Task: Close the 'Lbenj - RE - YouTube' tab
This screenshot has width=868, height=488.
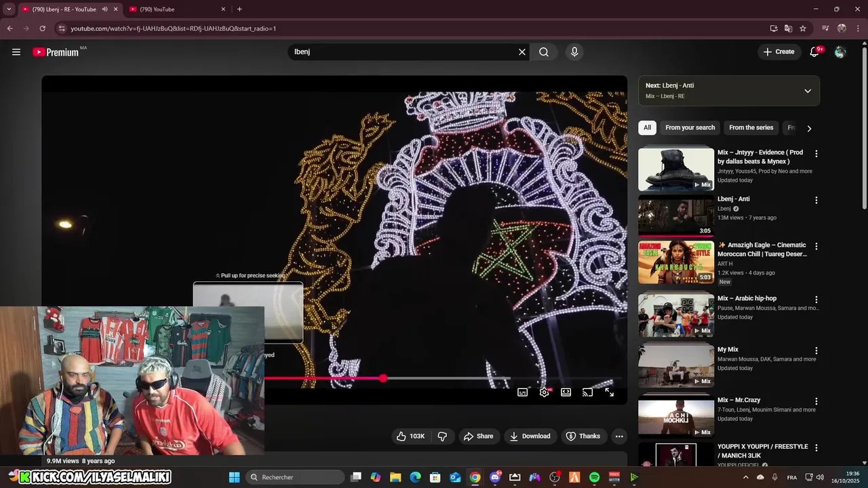Action: click(x=115, y=9)
